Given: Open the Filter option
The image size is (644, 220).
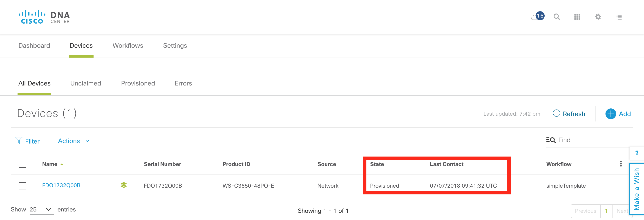Looking at the screenshot, I should click(x=27, y=141).
